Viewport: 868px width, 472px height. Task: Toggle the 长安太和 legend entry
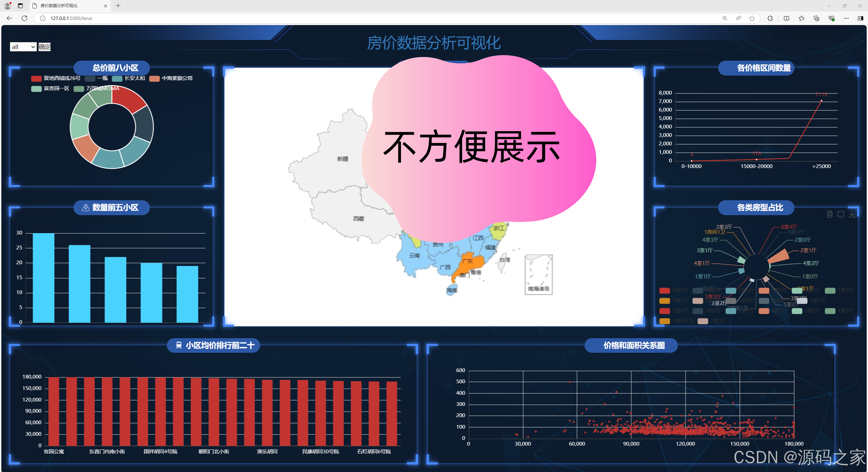131,78
